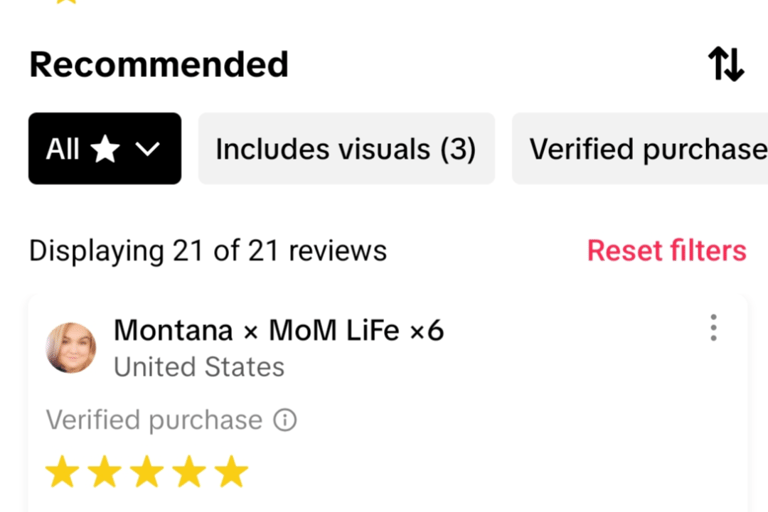Click the grey Verified purchase label in the review
This screenshot has width=768, height=512.
pyautogui.click(x=154, y=420)
